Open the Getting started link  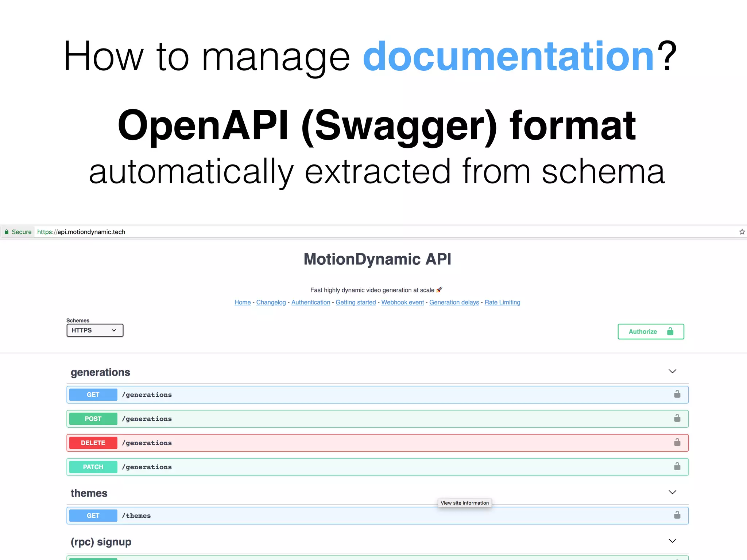(356, 302)
